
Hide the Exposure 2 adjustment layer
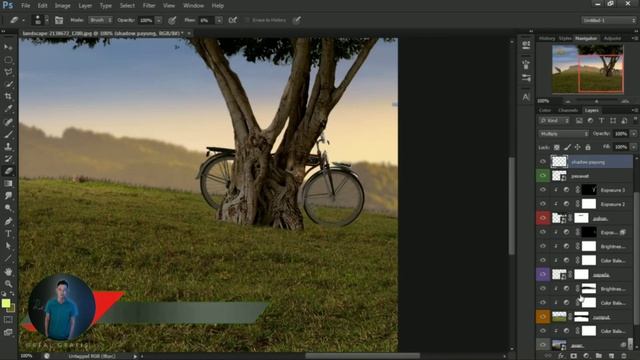click(543, 204)
